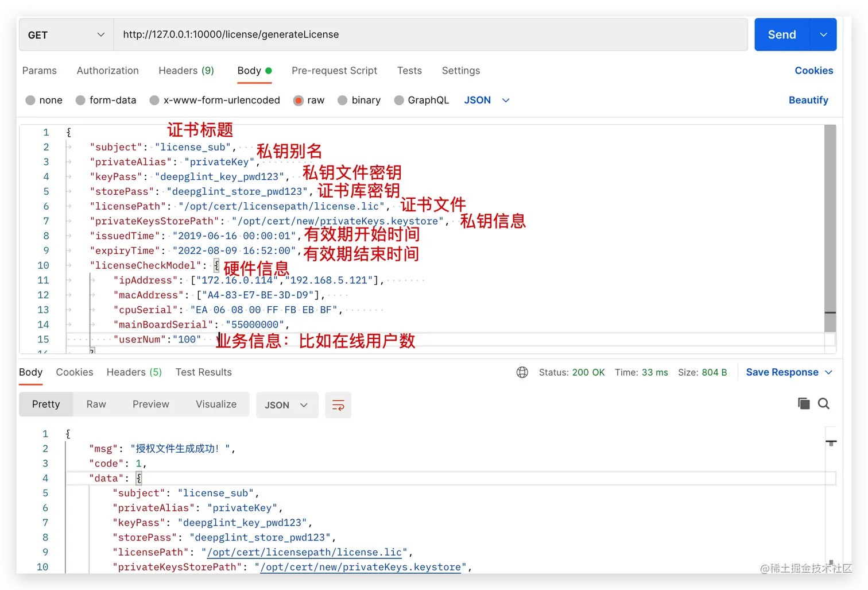Click the request body editor scrollbar
The image size is (868, 590).
[830, 228]
